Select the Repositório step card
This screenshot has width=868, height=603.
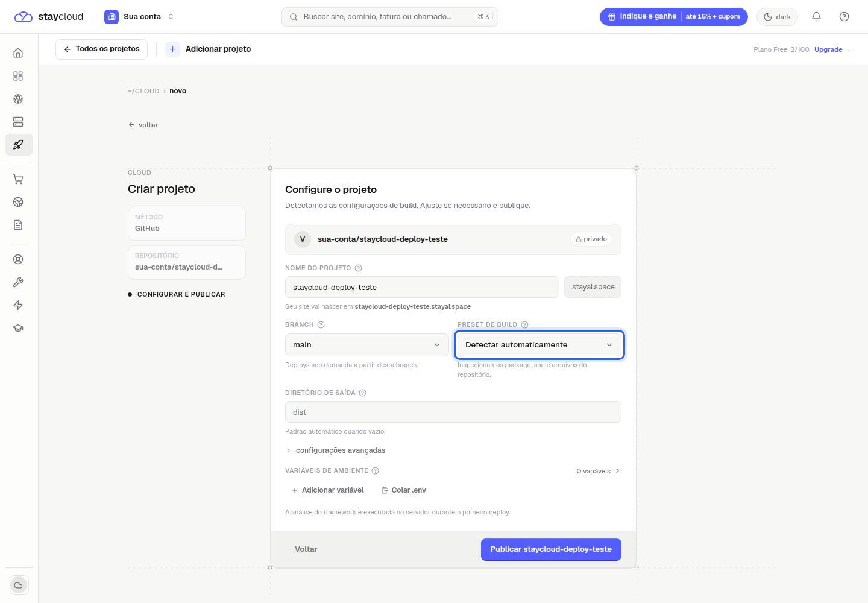187,262
